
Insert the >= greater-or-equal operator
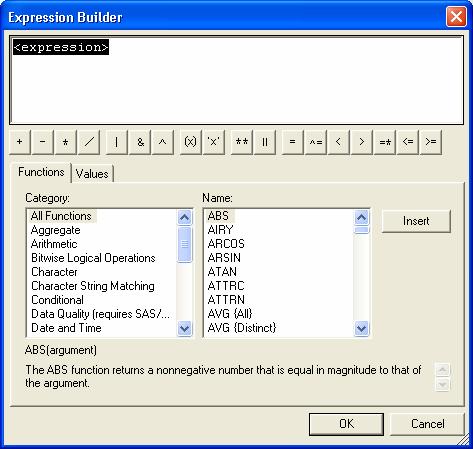click(x=431, y=142)
